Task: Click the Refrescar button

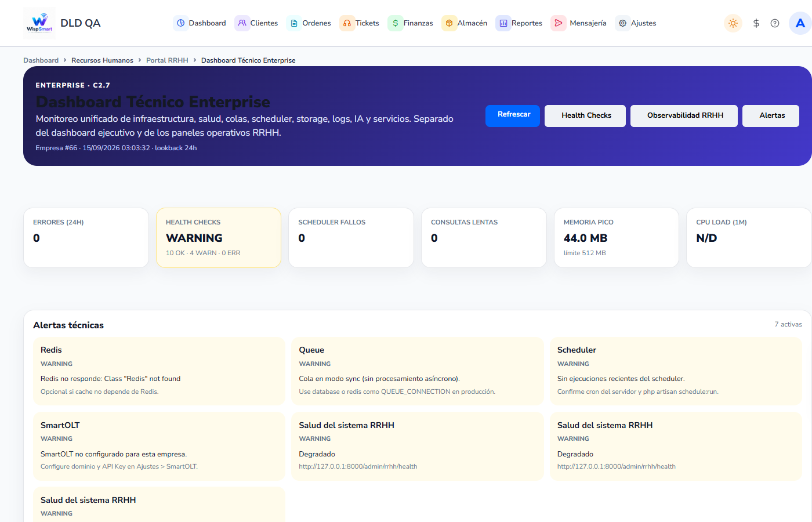Action: [x=513, y=115]
